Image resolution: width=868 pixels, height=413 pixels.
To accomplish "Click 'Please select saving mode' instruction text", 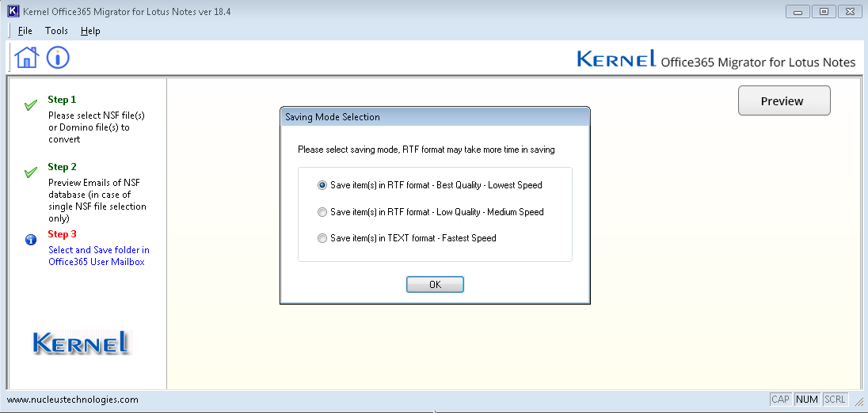I will point(426,150).
